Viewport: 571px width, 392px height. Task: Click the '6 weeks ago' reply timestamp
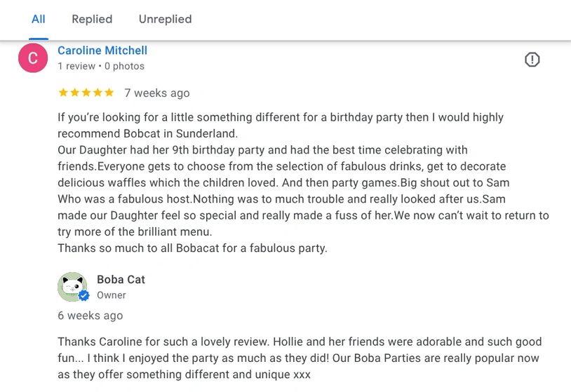[90, 316]
